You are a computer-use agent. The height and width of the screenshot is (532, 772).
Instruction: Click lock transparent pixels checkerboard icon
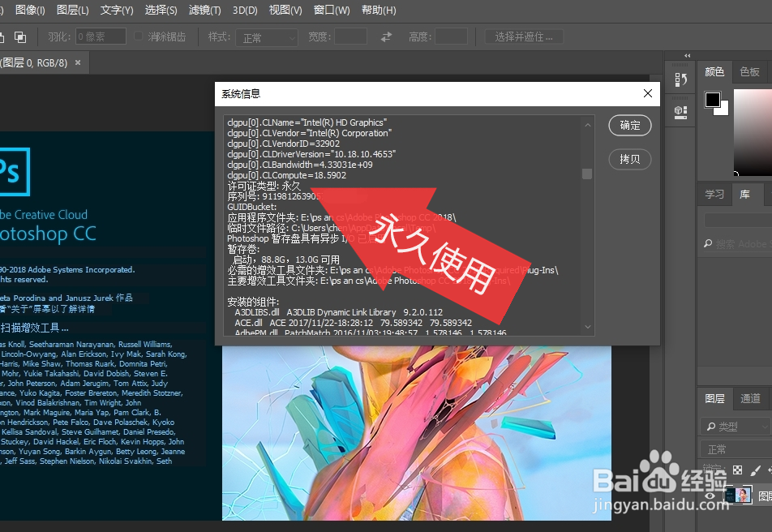pos(738,470)
